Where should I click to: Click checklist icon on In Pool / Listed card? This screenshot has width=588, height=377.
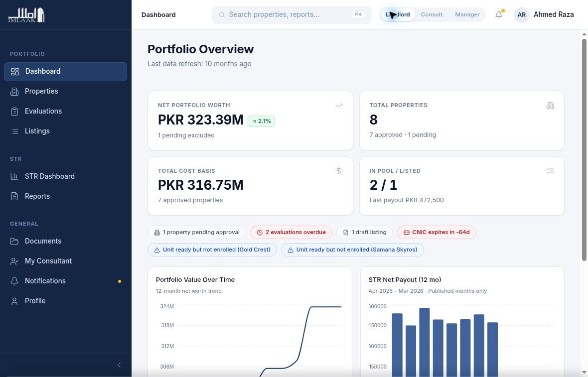550,171
